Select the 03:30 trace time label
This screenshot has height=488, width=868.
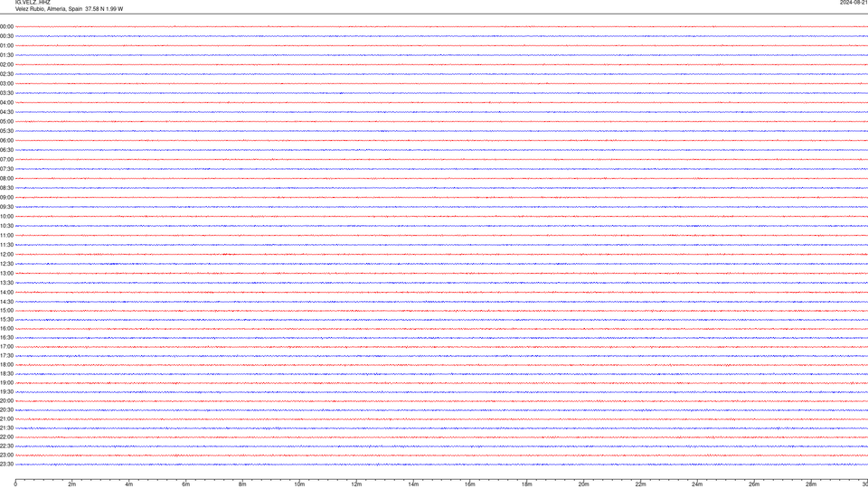tap(6, 93)
